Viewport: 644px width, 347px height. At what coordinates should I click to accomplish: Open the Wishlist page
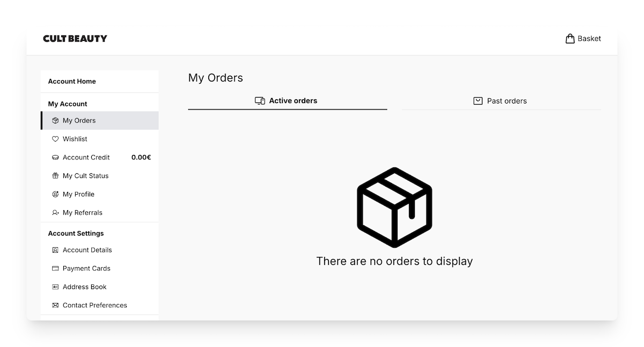[75, 139]
